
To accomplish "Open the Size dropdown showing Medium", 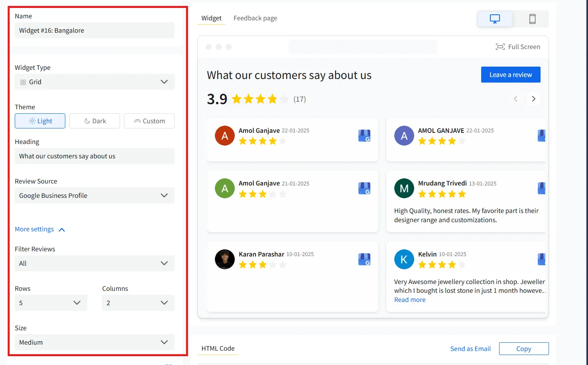I will 94,342.
